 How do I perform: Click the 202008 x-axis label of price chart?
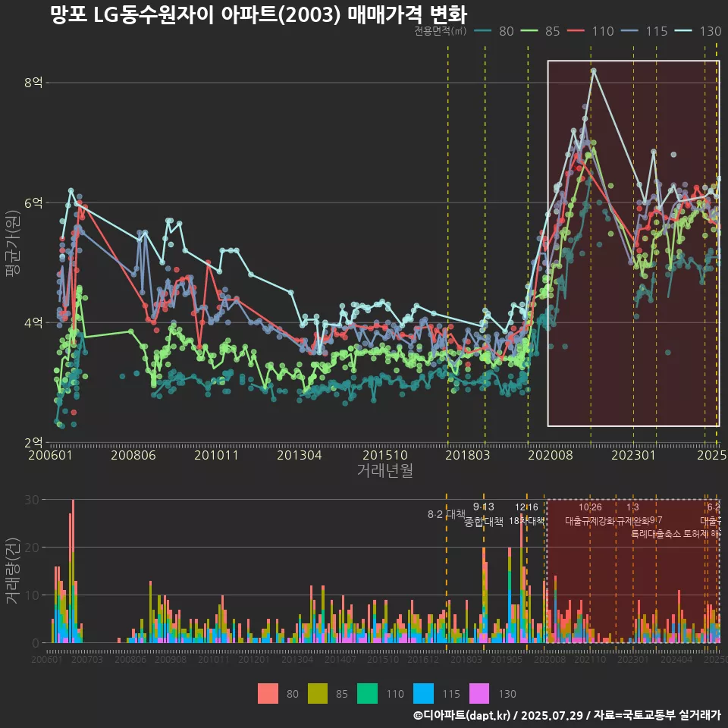coord(551,455)
